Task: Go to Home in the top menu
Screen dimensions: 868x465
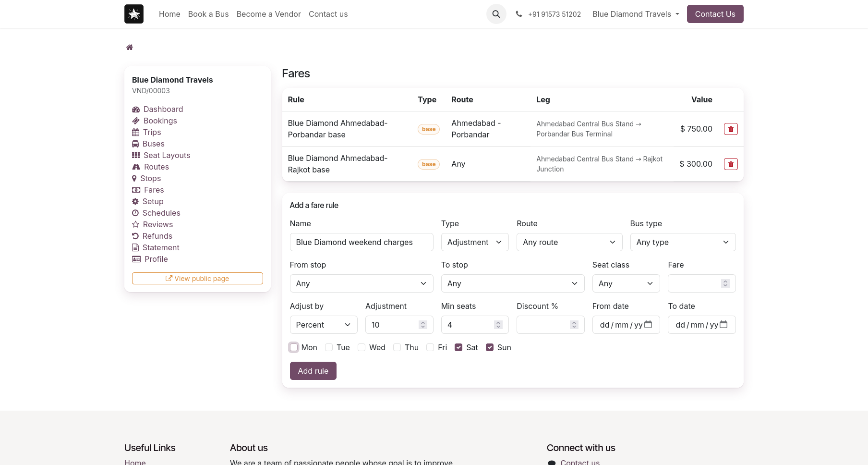Action: pyautogui.click(x=169, y=14)
